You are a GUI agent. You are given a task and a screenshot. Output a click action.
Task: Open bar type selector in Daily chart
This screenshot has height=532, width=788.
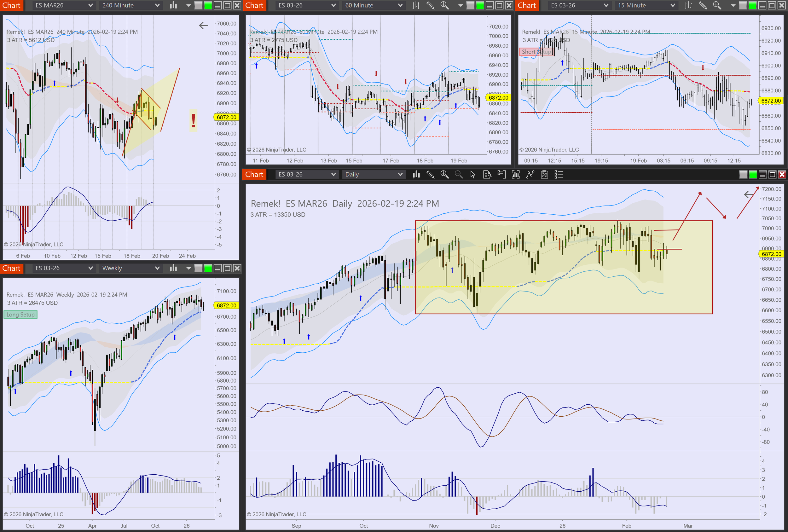(416, 175)
